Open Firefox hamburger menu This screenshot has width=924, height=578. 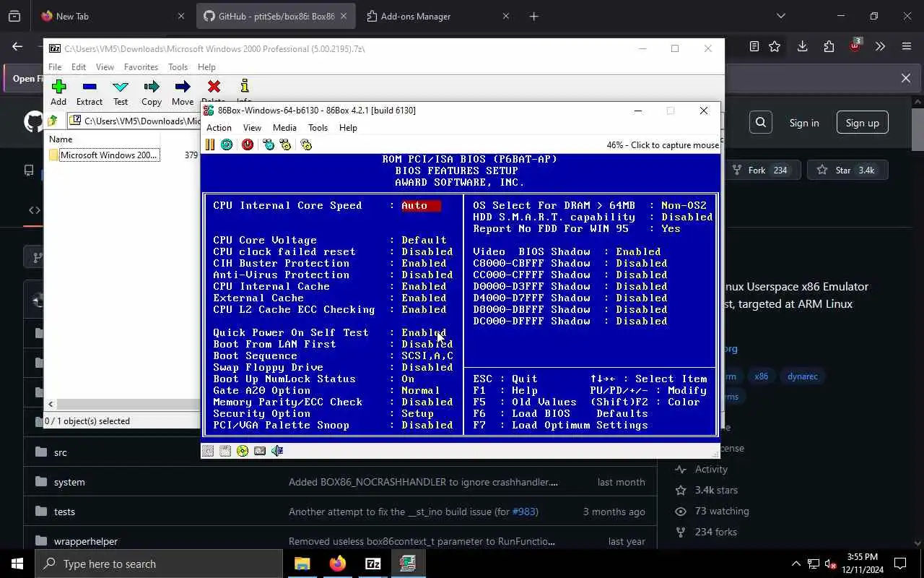[x=907, y=46]
